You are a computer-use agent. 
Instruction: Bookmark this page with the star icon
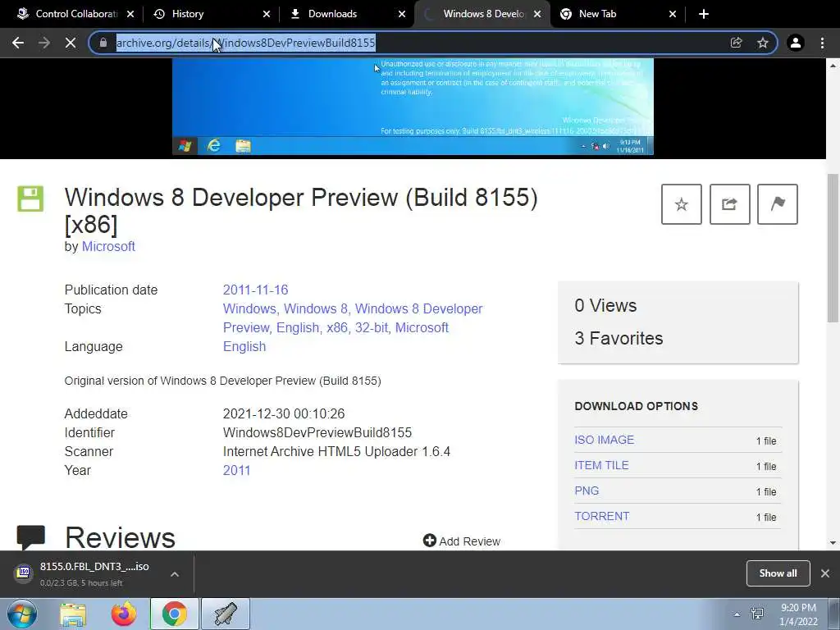click(x=762, y=43)
